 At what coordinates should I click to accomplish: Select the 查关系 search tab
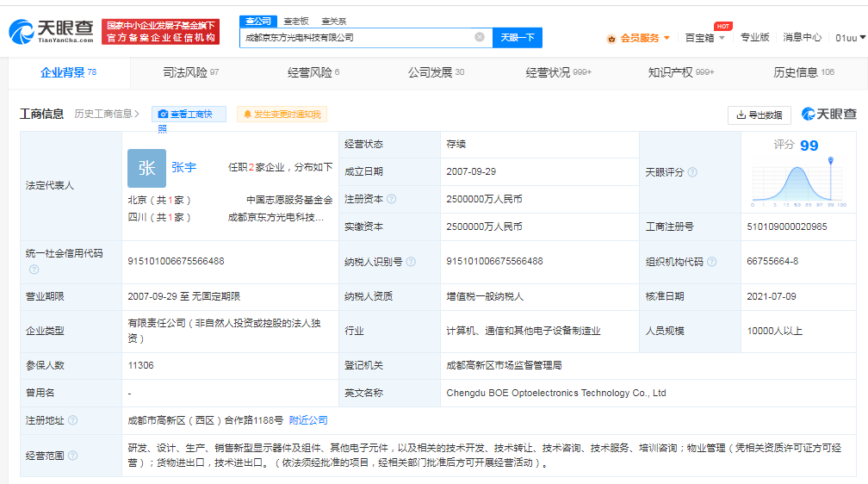click(x=334, y=21)
